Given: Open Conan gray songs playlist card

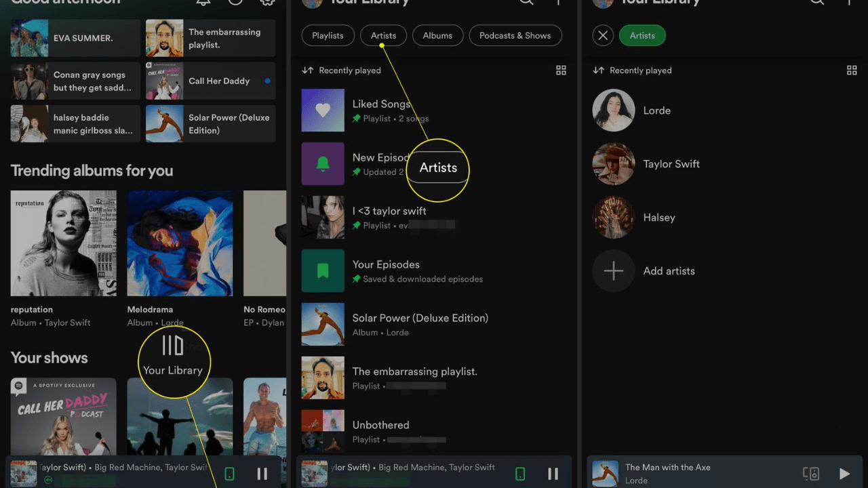Looking at the screenshot, I should [75, 81].
